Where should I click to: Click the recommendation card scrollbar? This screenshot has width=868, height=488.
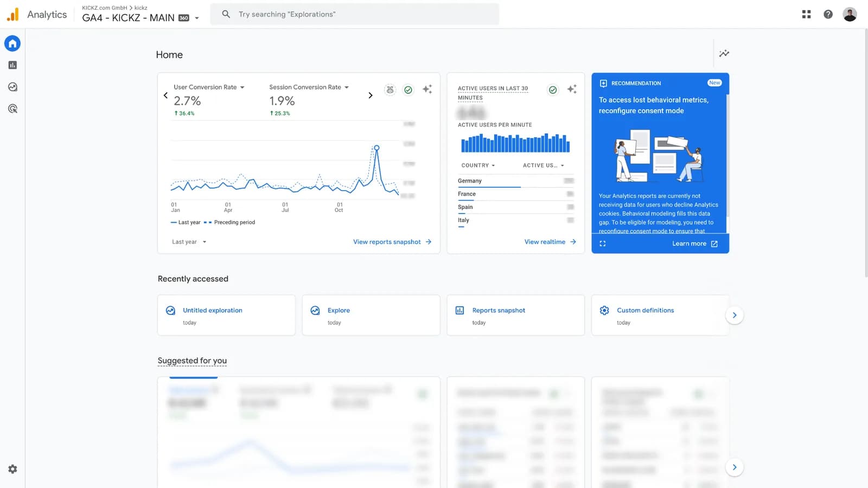click(727, 156)
